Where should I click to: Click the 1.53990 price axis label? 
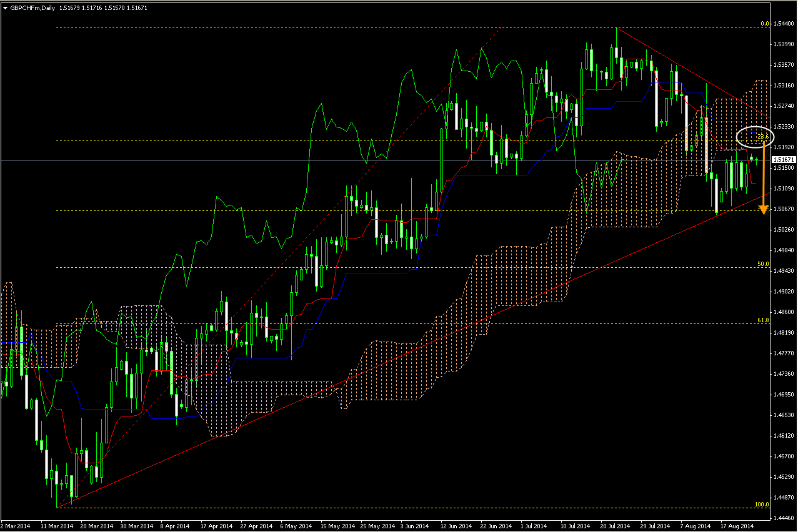click(784, 44)
